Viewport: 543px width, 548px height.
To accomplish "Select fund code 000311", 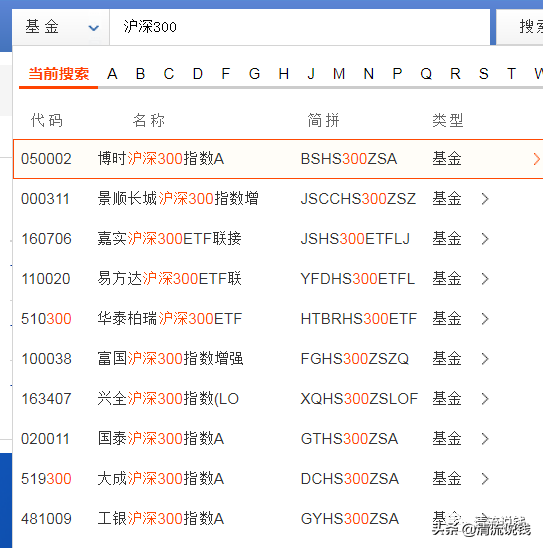I will [x=45, y=199].
